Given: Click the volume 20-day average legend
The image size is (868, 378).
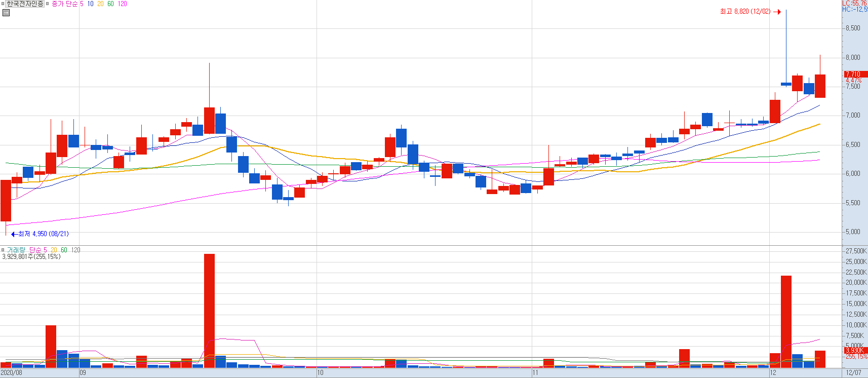Looking at the screenshot, I should click(54, 250).
